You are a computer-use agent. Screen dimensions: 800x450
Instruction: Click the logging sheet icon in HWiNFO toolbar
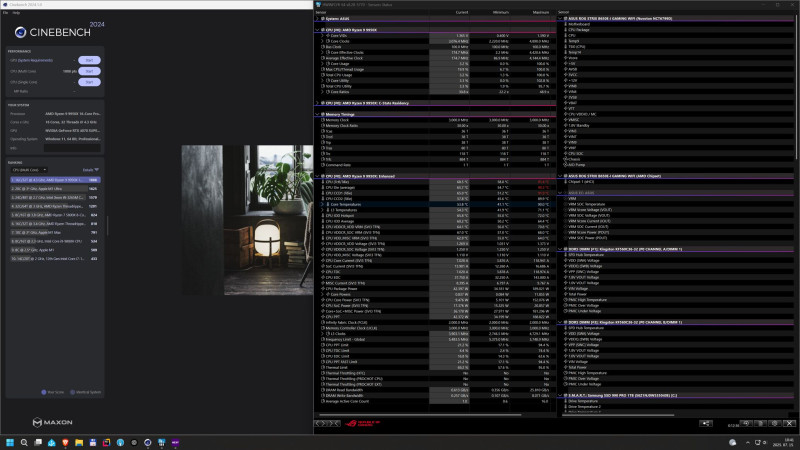coord(761,423)
